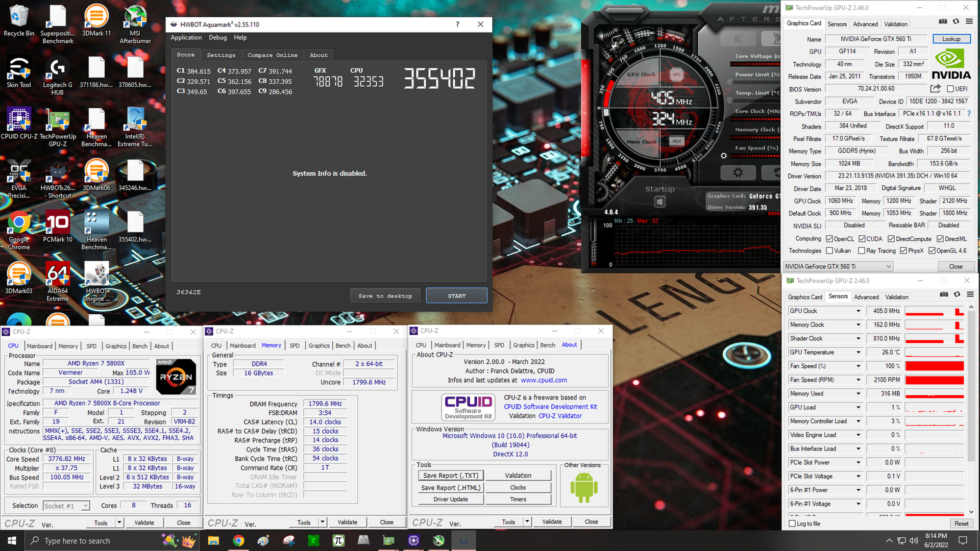
Task: Open the Application menu in Aquamark
Action: click(x=186, y=37)
